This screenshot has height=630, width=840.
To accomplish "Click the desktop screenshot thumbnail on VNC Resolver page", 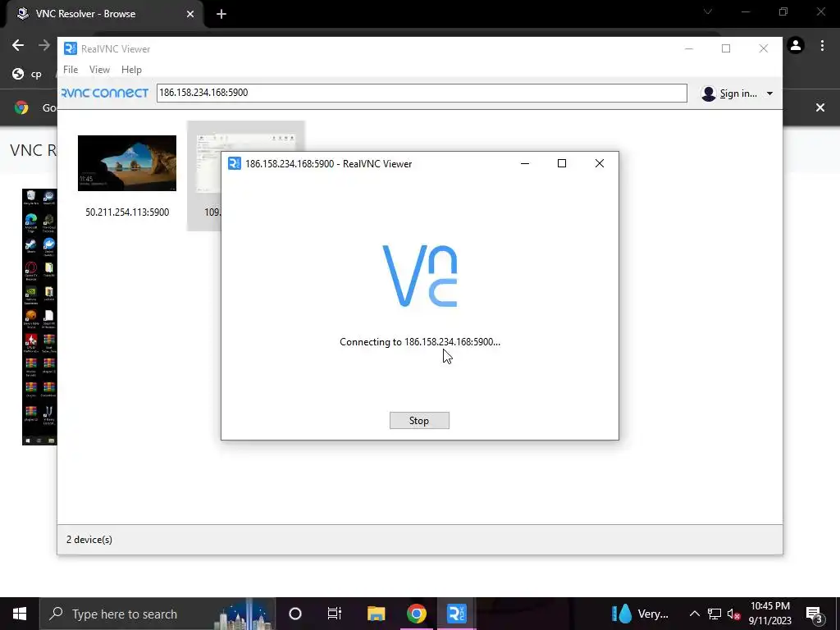I will 39,317.
